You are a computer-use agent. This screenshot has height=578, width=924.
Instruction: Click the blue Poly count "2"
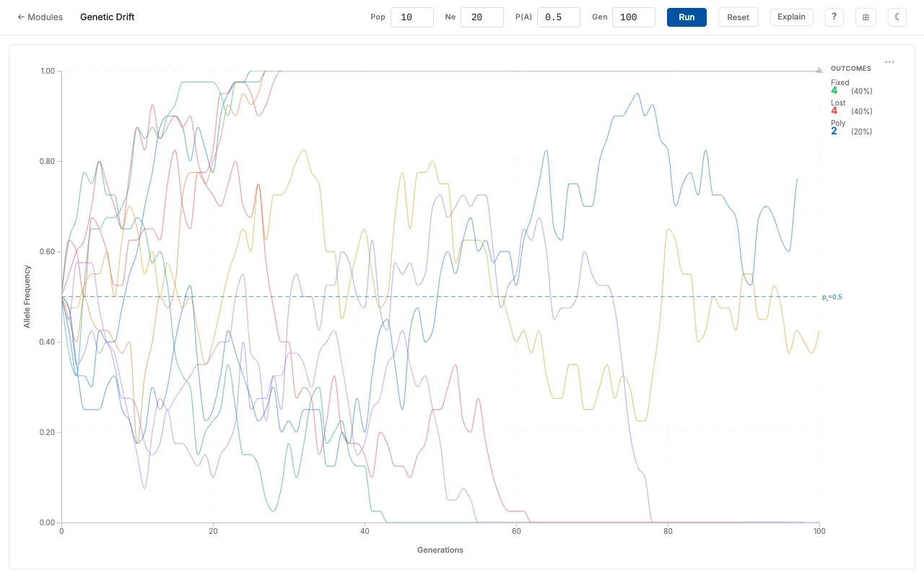click(x=834, y=131)
